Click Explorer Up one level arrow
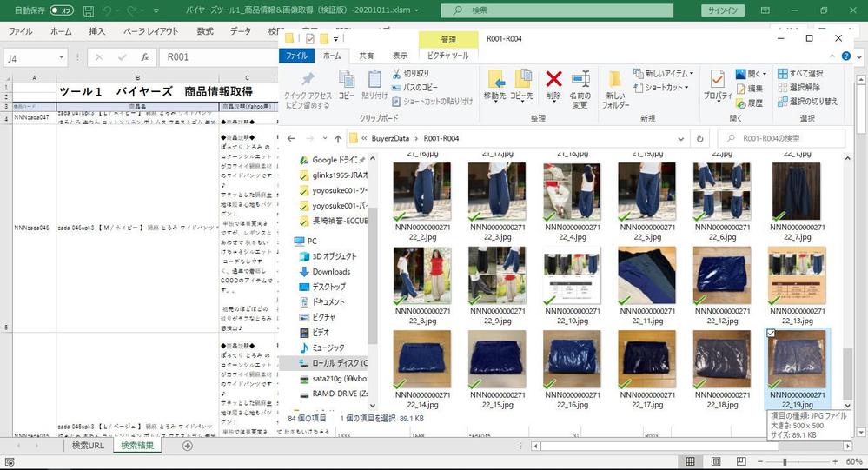The height and width of the screenshot is (470, 868). [338, 138]
